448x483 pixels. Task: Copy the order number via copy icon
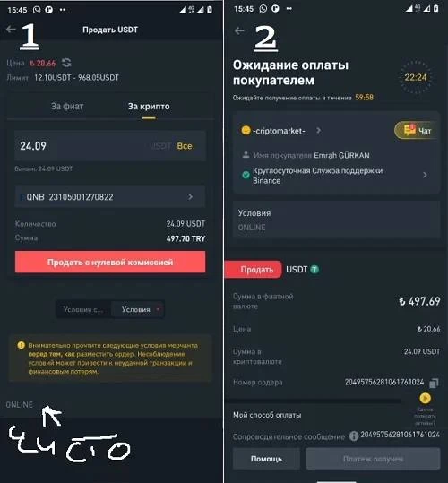pyautogui.click(x=434, y=383)
